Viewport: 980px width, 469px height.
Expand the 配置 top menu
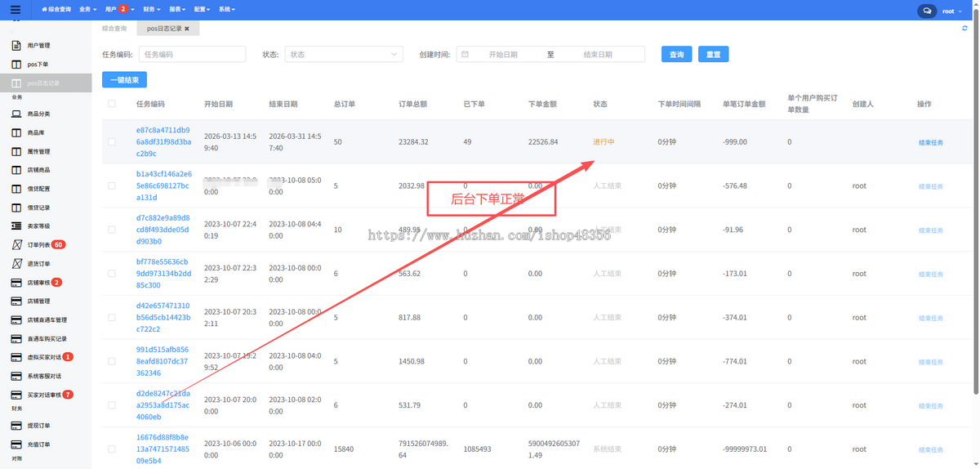point(202,10)
